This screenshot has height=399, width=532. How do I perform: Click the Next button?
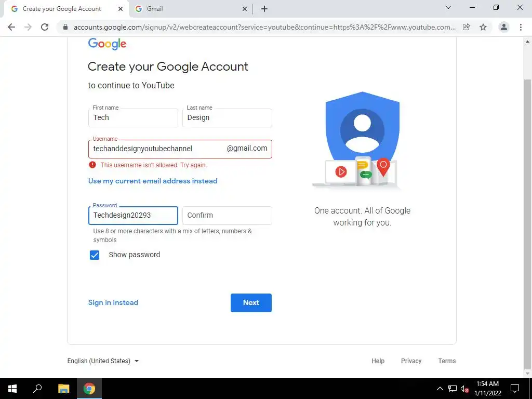click(x=251, y=303)
